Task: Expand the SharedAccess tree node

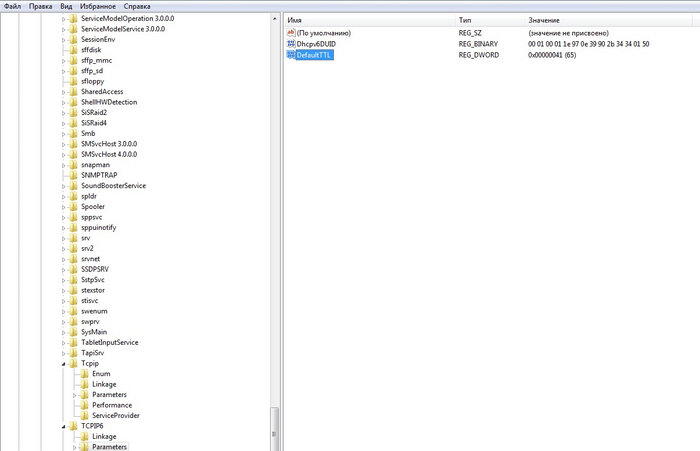Action: tap(63, 92)
